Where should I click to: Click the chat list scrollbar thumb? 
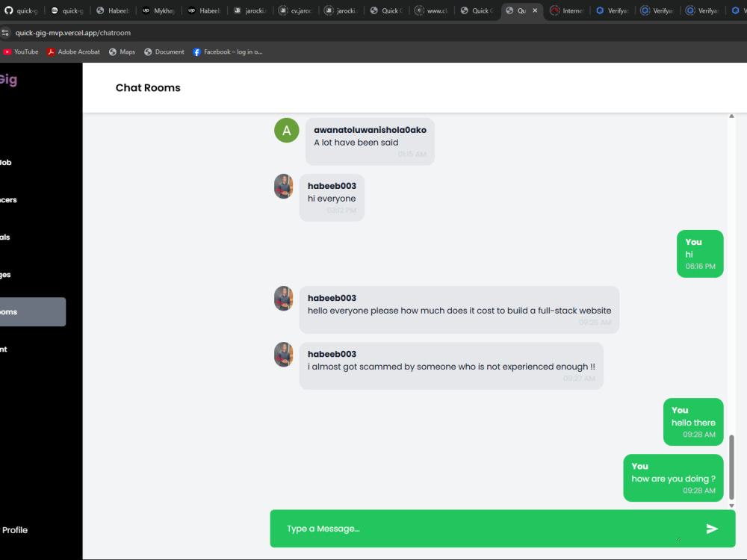point(731,467)
